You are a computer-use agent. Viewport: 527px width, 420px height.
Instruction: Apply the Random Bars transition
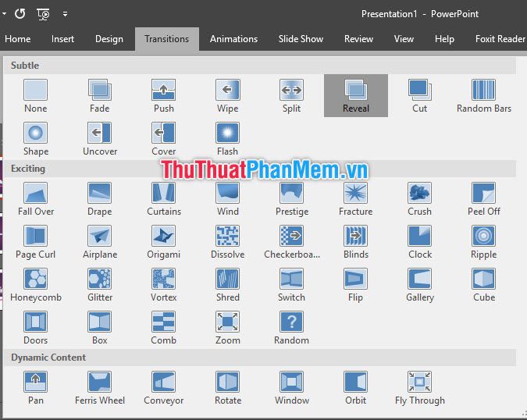pos(483,96)
